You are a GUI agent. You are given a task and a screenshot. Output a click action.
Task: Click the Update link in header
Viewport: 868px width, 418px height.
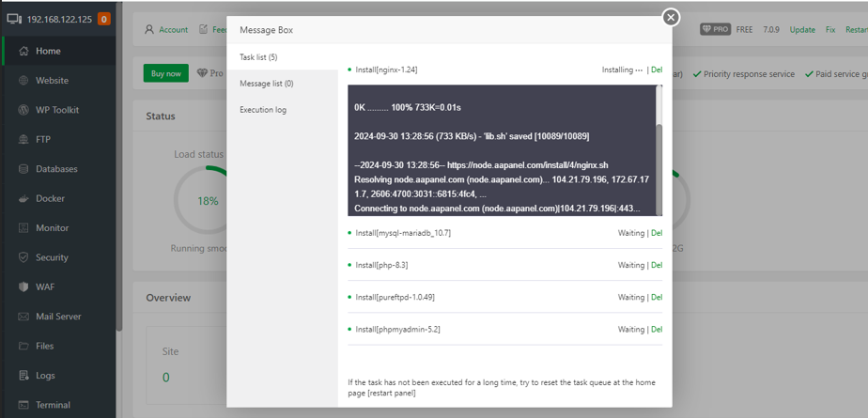(802, 30)
